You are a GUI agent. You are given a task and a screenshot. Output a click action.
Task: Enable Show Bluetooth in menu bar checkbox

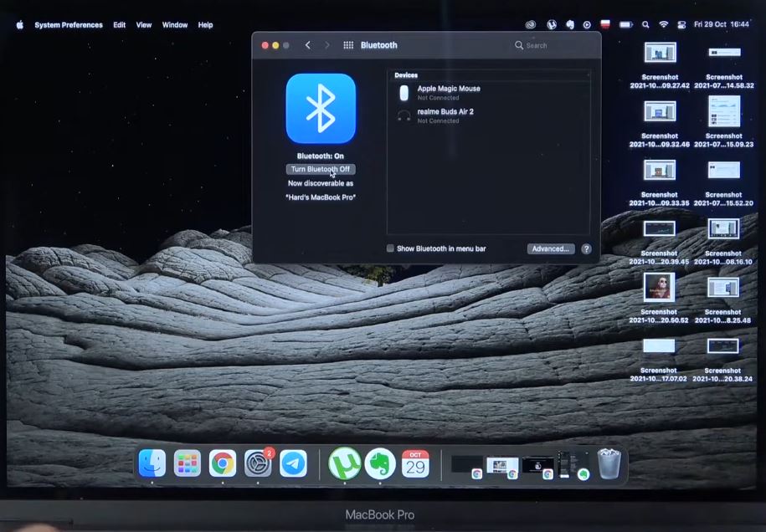coord(390,248)
